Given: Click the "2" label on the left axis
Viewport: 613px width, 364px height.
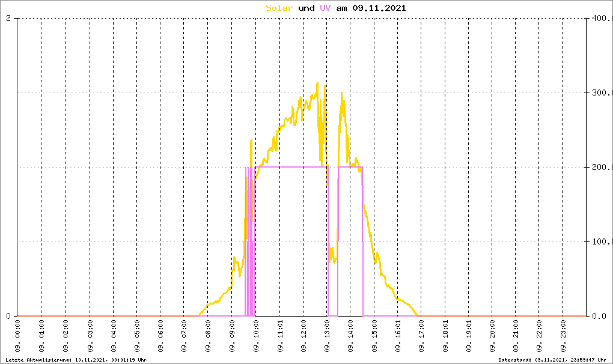Looking at the screenshot, I should point(8,19).
